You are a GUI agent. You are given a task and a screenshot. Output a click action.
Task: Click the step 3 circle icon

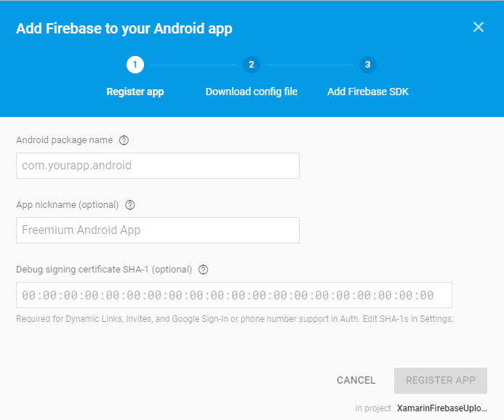pyautogui.click(x=367, y=65)
